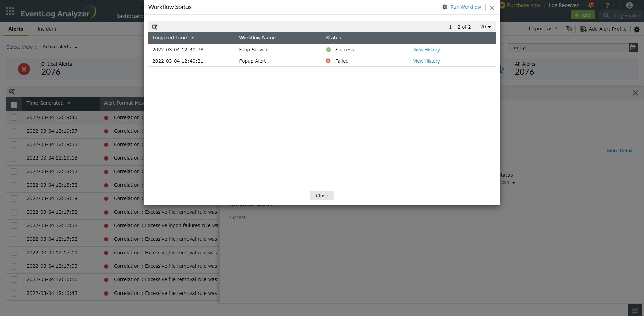
Task: Select alert checkbox for 12:18:32
Action: tap(14, 185)
